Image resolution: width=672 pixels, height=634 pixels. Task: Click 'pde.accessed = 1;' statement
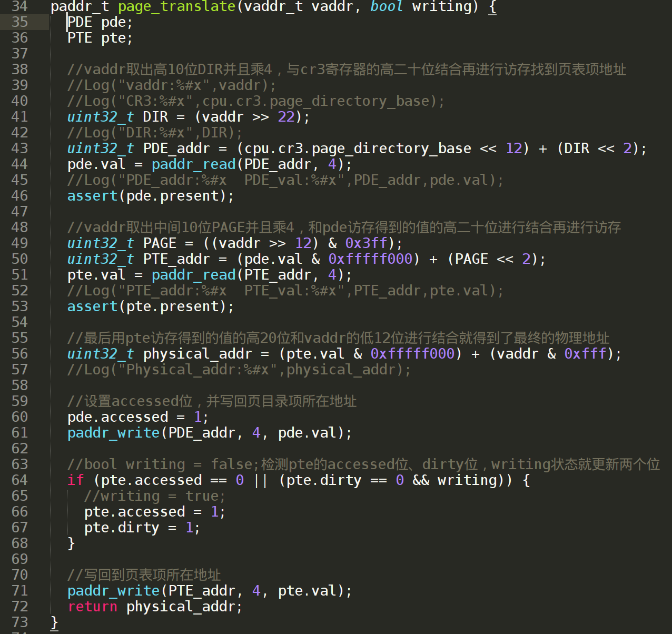(138, 417)
